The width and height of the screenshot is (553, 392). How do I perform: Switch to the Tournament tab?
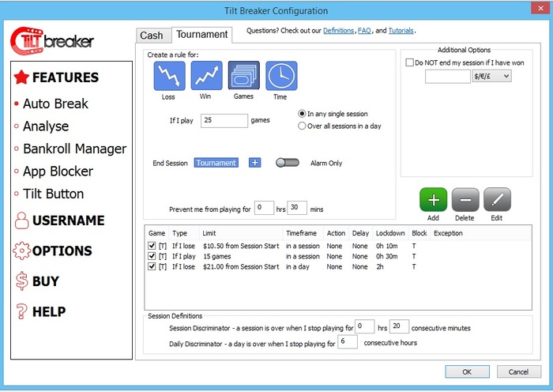coord(202,35)
